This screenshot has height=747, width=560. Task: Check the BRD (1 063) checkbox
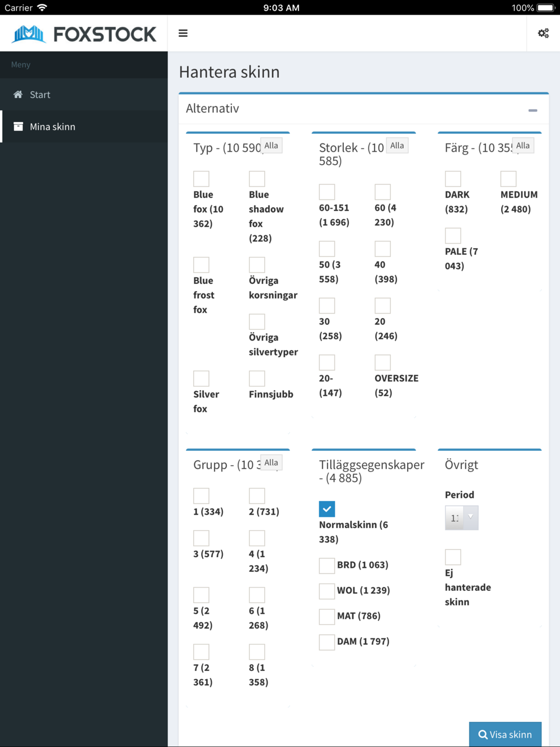pos(327,565)
